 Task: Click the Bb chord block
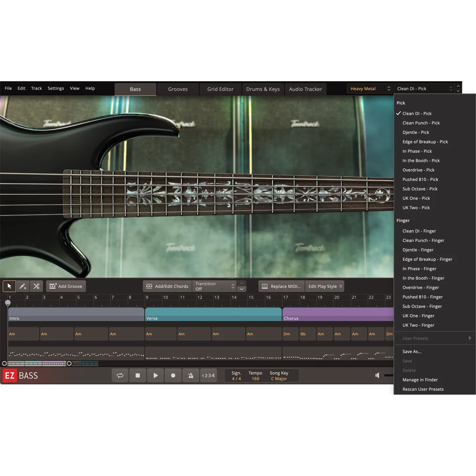coord(307,334)
